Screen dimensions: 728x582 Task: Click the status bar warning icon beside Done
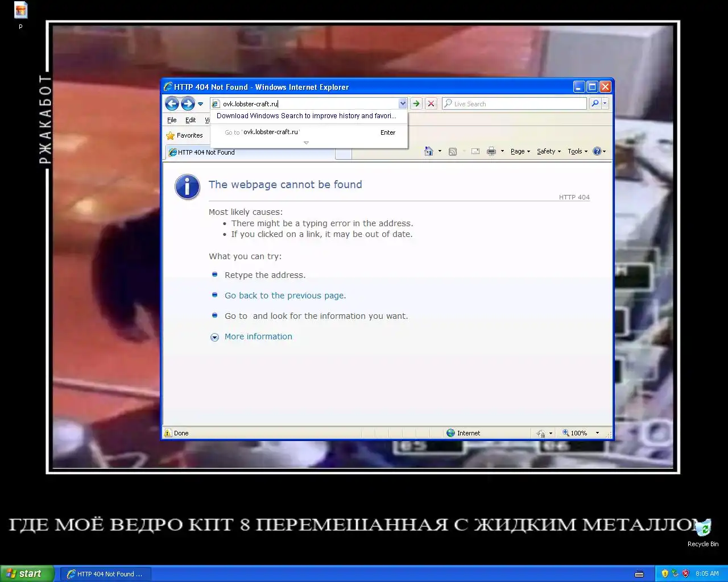pyautogui.click(x=168, y=433)
